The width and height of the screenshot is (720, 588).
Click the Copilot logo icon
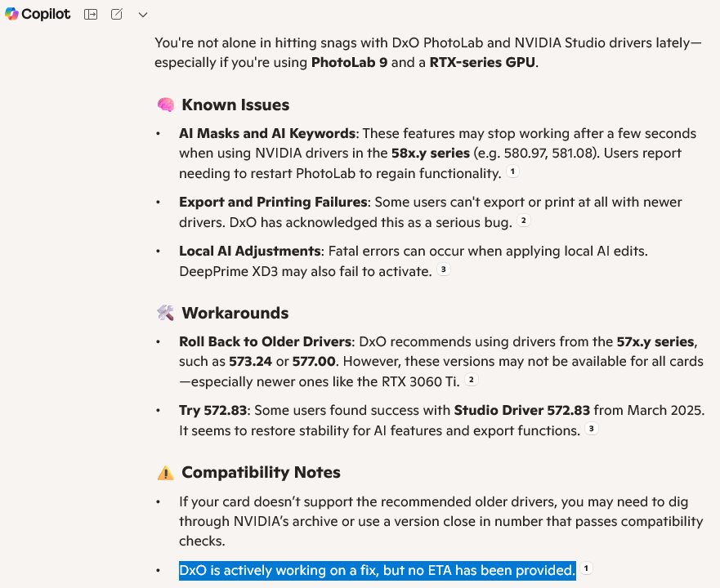pos(11,15)
